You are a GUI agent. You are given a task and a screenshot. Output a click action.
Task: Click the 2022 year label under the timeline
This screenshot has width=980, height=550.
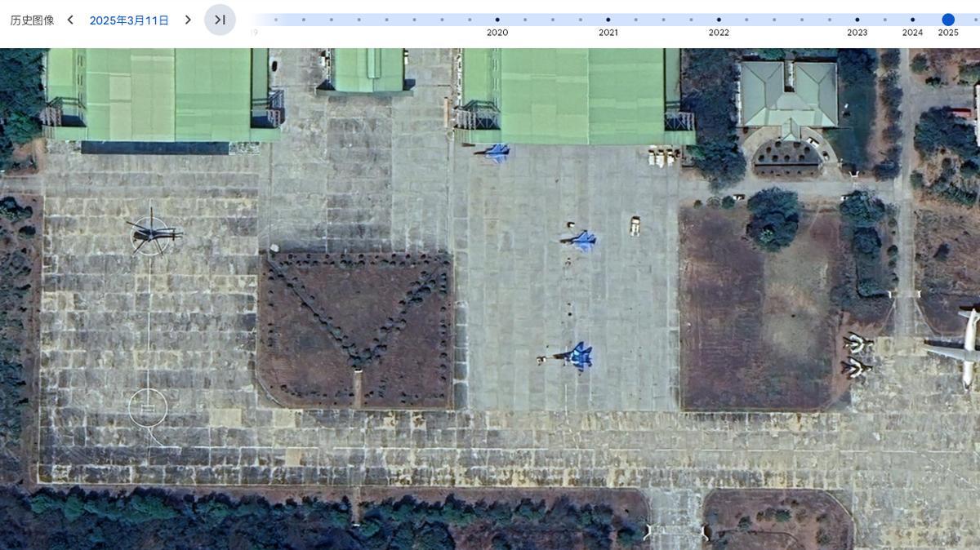pyautogui.click(x=719, y=33)
